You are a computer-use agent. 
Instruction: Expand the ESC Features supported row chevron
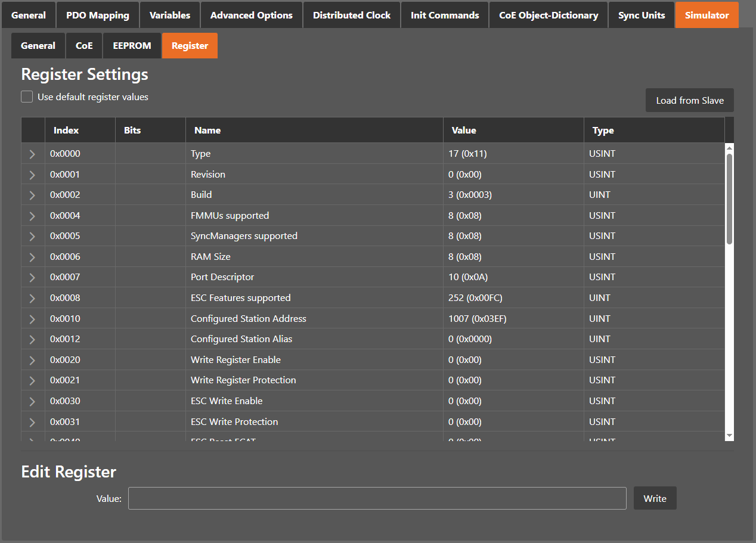(x=32, y=299)
